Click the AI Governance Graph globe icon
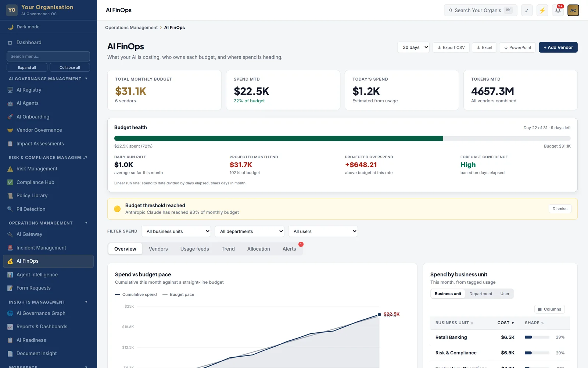The image size is (588, 368). [x=10, y=314]
